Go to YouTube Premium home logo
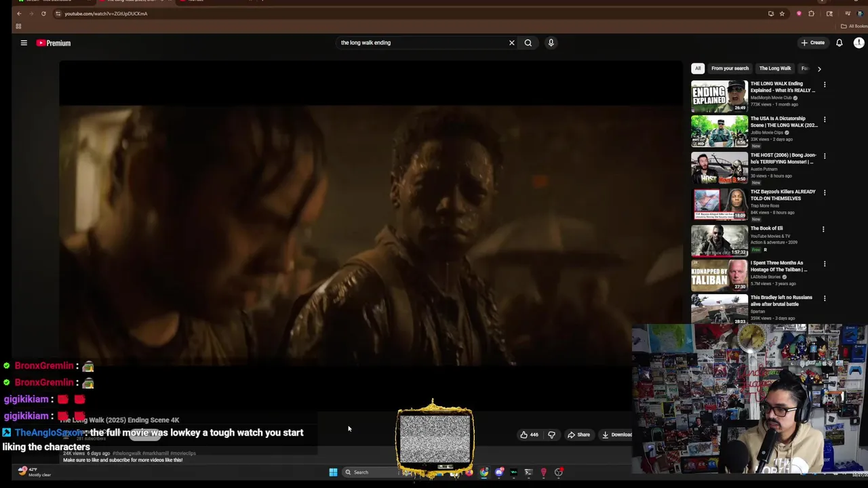The width and height of the screenshot is (868, 488). tap(54, 43)
